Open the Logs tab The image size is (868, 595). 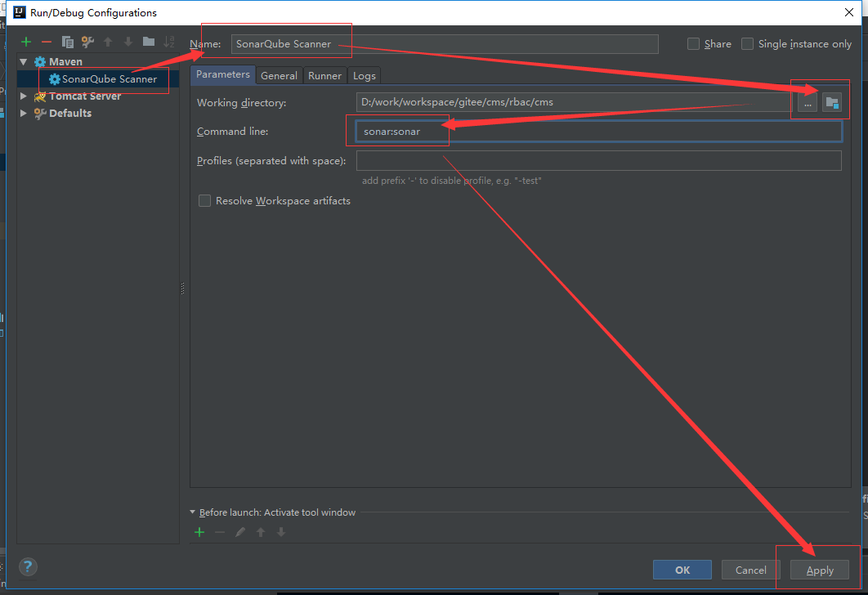pos(365,76)
